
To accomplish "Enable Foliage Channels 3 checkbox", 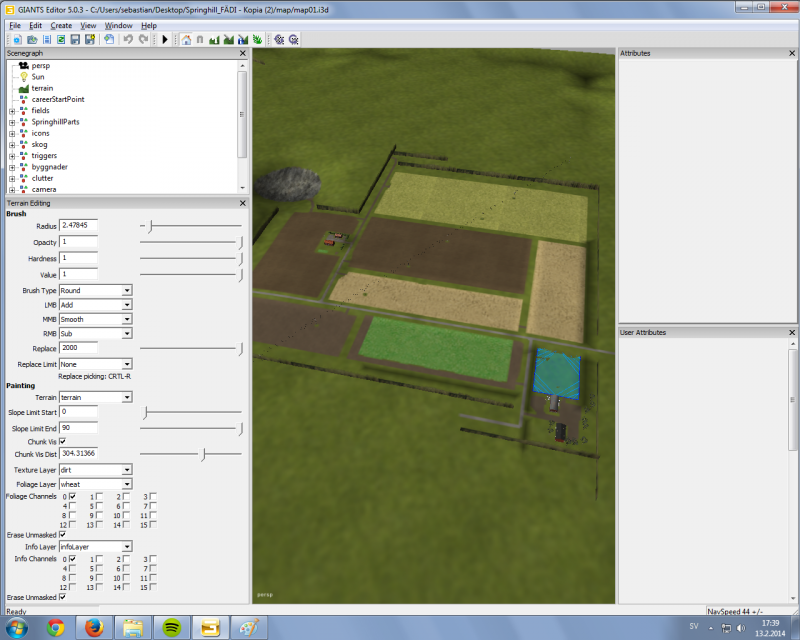I will 153,496.
